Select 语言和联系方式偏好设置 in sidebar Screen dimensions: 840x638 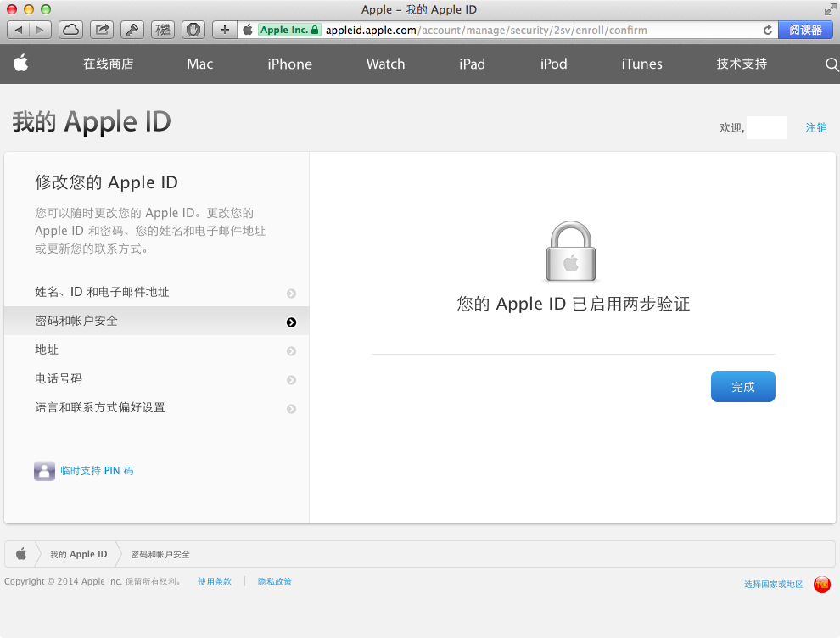(x=156, y=407)
